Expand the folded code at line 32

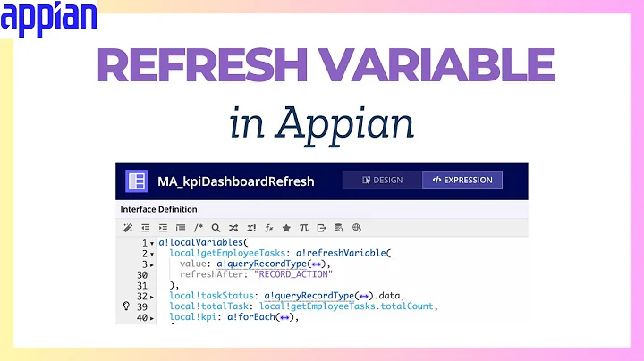pyautogui.click(x=152, y=297)
